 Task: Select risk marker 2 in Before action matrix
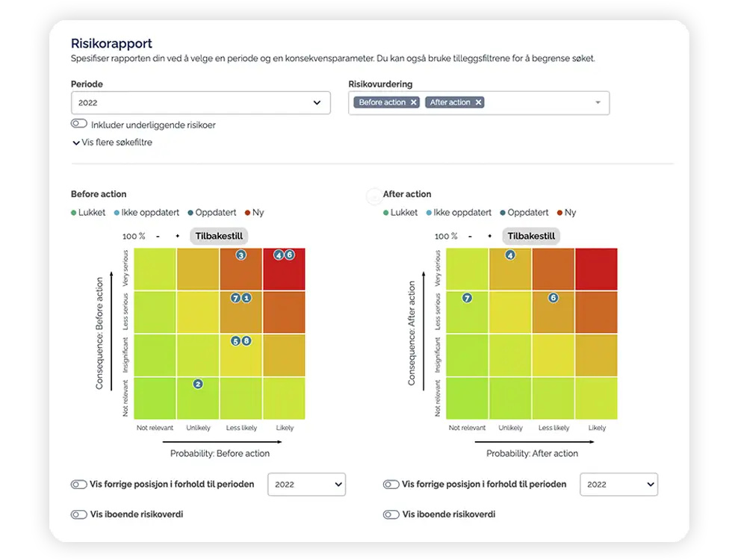[x=198, y=384]
